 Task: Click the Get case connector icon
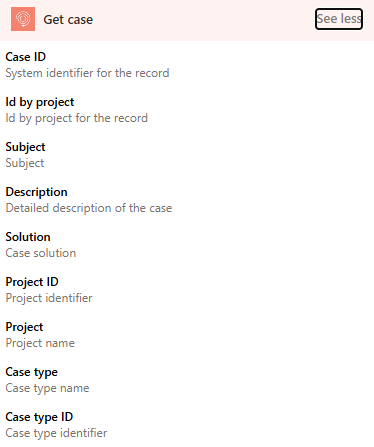23,19
